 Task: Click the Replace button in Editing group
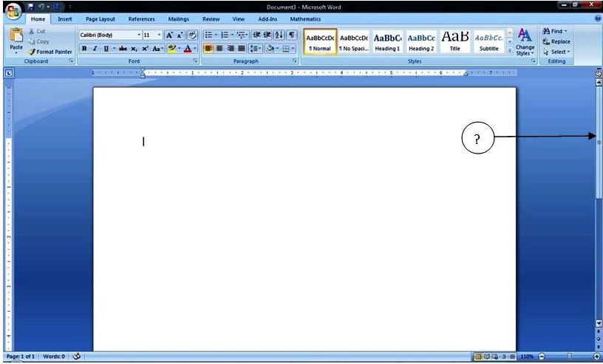click(556, 41)
